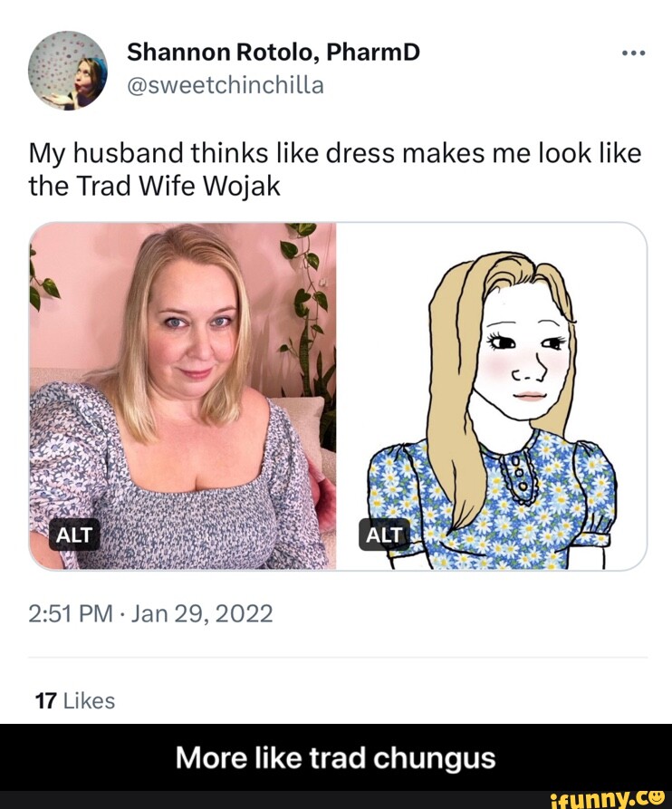Screen dimensions: 672x809
Task: Click the tweet text about Trad Wife Wojak
Action: tap(335, 169)
